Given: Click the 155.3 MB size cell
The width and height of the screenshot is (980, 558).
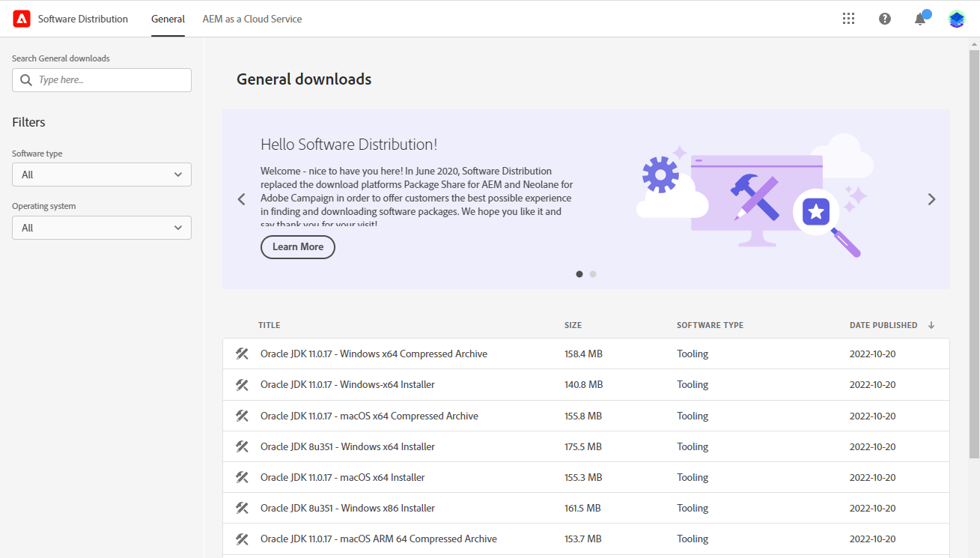Looking at the screenshot, I should (x=583, y=477).
